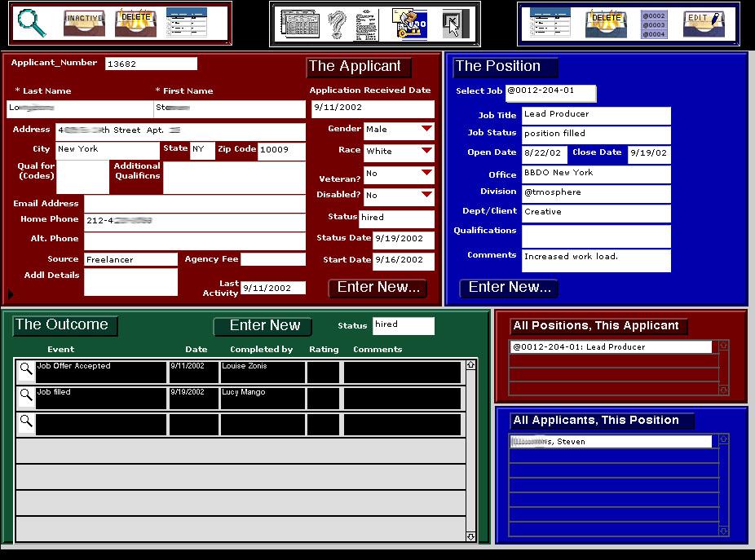This screenshot has height=560, width=755.
Task: Expand the Disabled? dropdown
Action: (426, 195)
